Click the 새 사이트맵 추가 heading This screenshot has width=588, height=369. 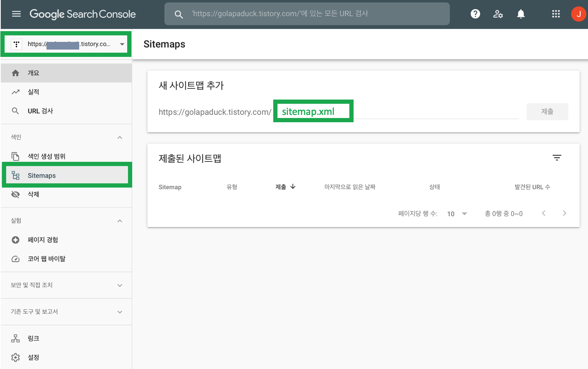(191, 85)
